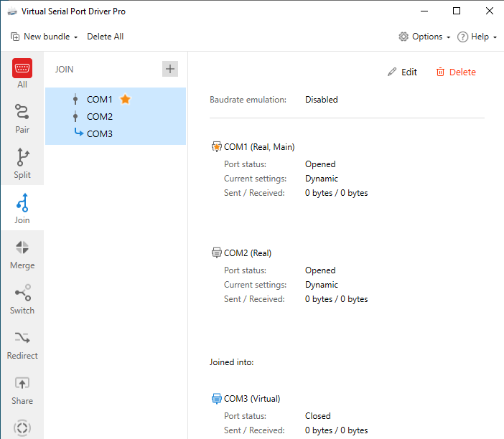Image resolution: width=504 pixels, height=439 pixels.
Task: Click the partially visible circular sidebar icon below Share
Action: point(22,428)
